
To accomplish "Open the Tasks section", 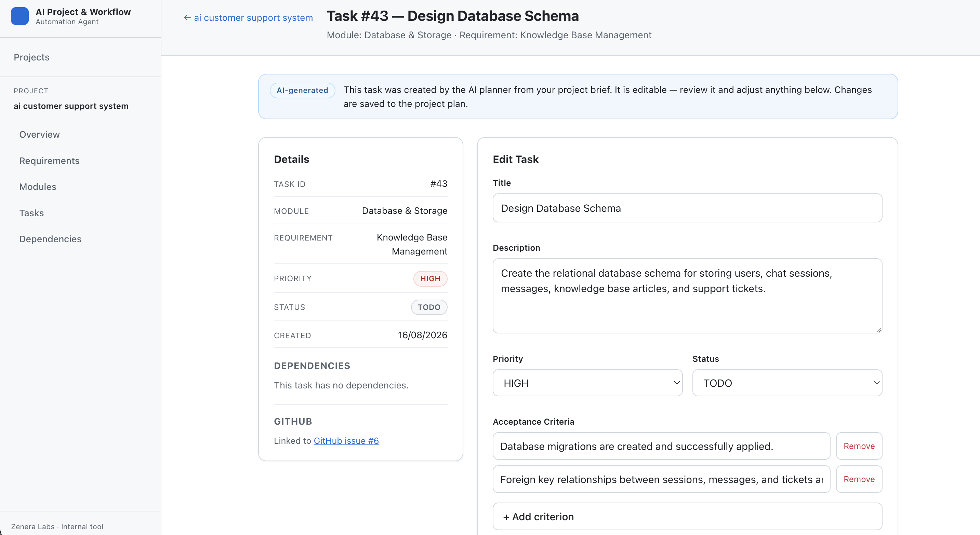I will (31, 213).
